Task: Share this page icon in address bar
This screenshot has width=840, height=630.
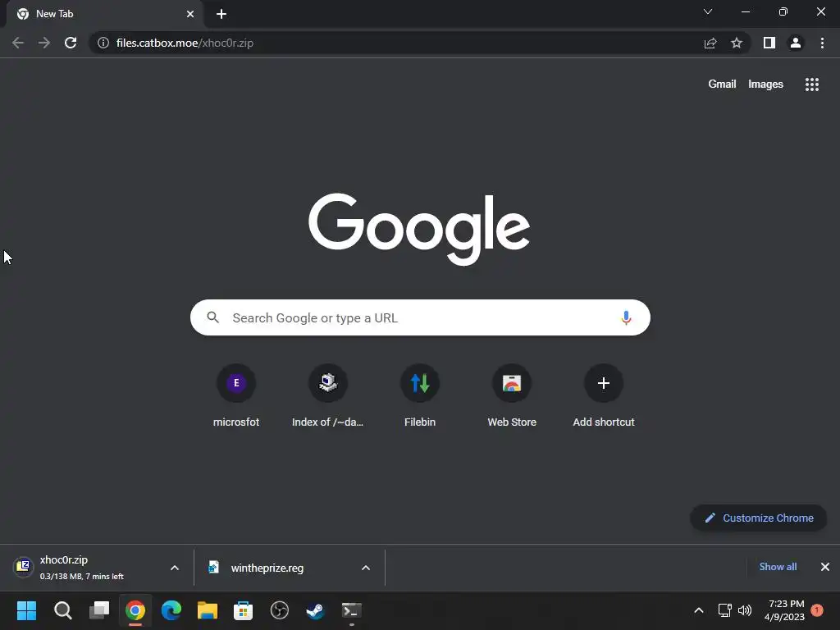Action: (x=710, y=43)
